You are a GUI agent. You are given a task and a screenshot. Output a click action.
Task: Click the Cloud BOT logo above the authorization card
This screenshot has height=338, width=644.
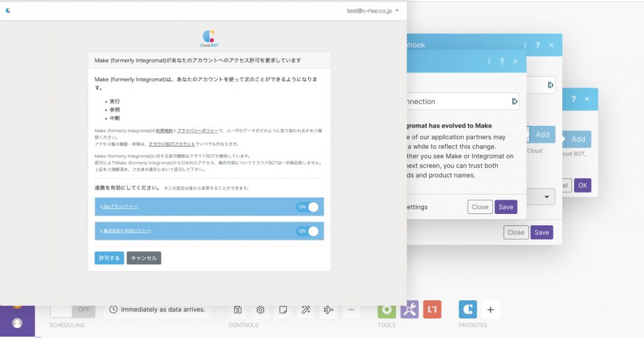(x=209, y=38)
